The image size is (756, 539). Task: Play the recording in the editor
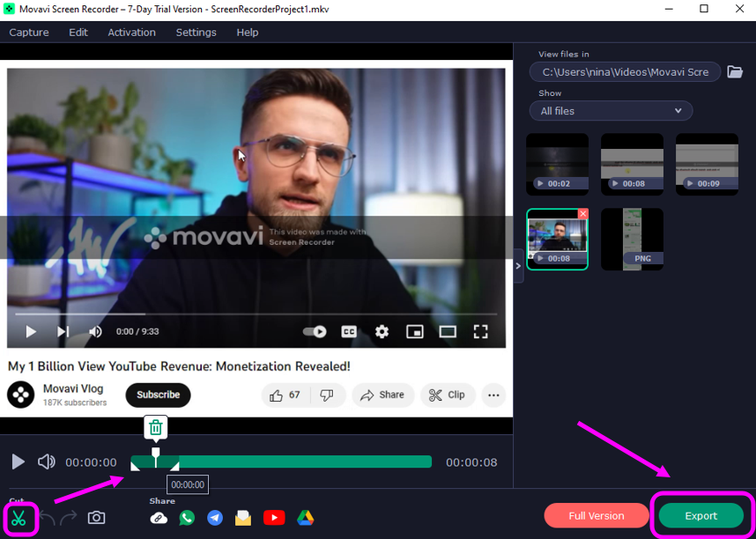point(19,461)
